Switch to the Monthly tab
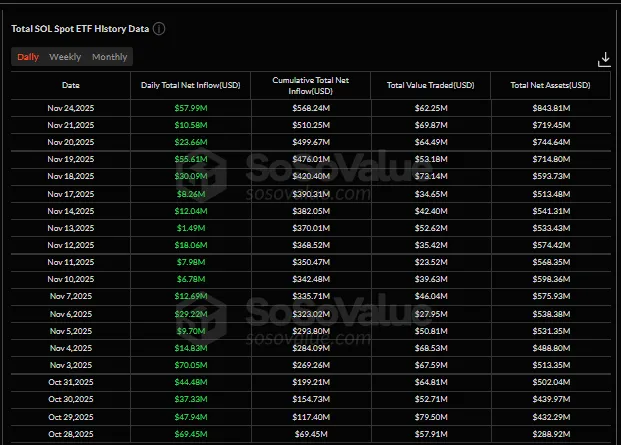Screen dimensions: 621x445 pos(110,57)
